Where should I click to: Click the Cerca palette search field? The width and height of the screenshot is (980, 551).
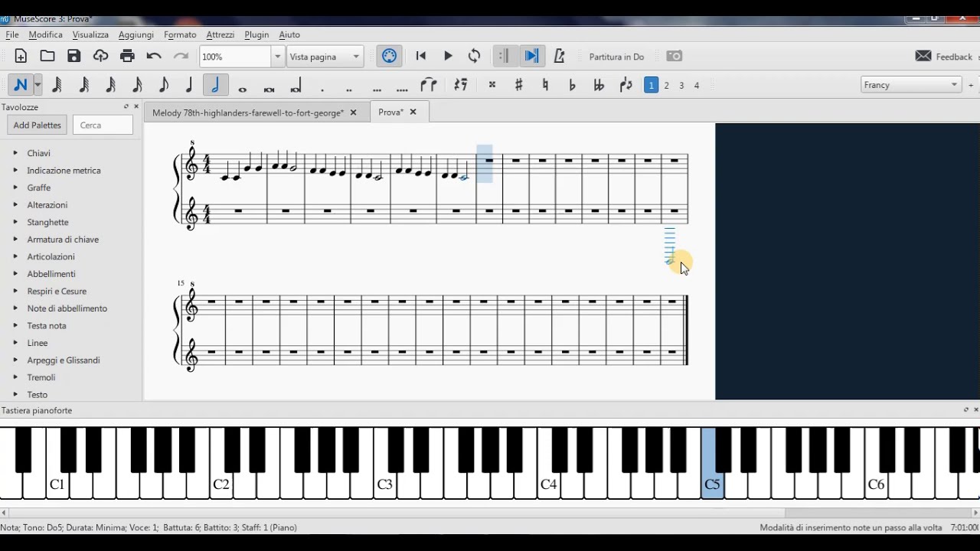coord(103,125)
